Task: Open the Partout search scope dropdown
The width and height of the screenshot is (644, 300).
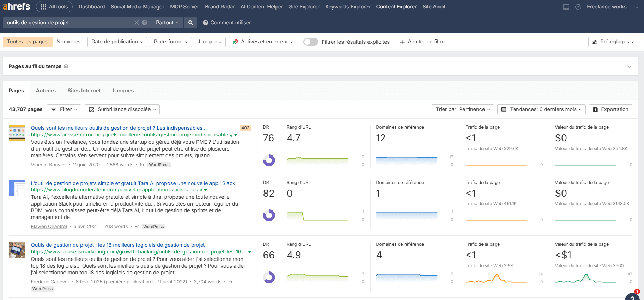Action: (x=167, y=23)
